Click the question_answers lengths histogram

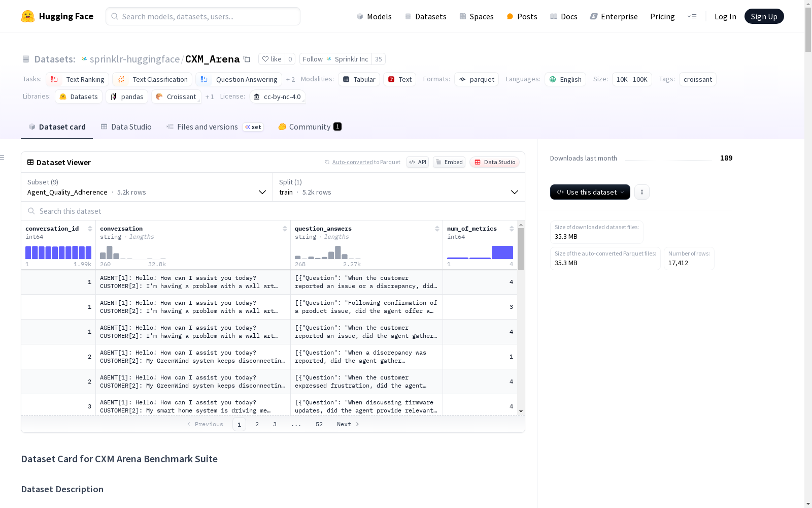click(x=328, y=252)
